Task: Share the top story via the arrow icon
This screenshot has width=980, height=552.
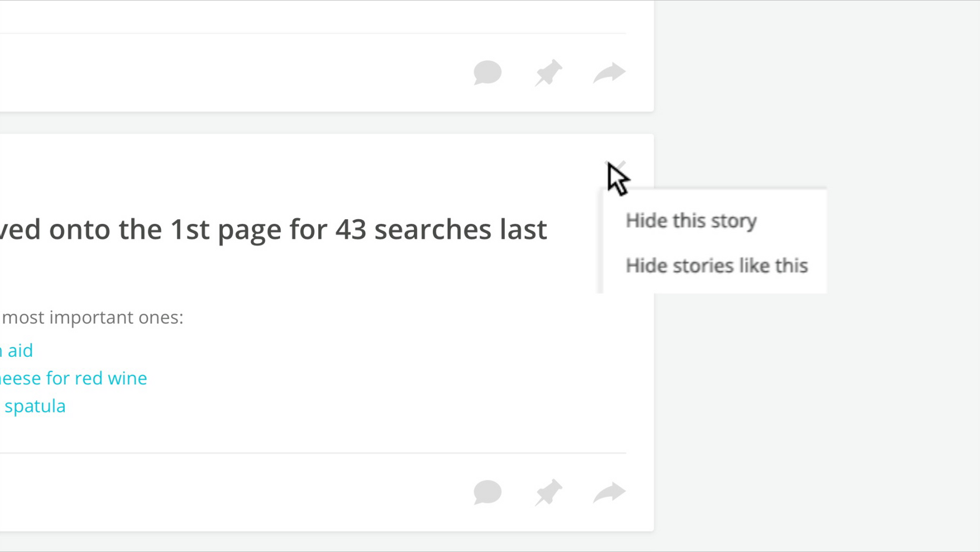Action: tap(608, 72)
